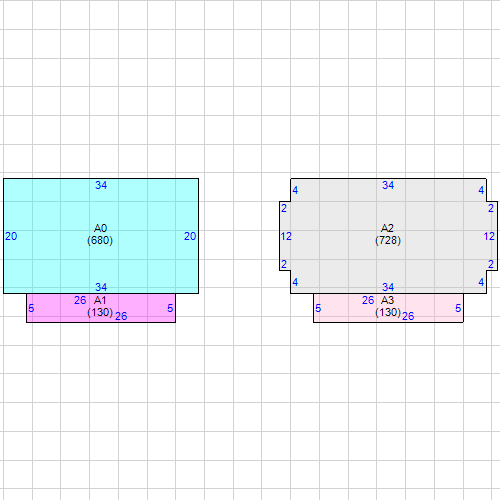
Task: Click the top 34 dimension of A2
Action: click(x=388, y=185)
